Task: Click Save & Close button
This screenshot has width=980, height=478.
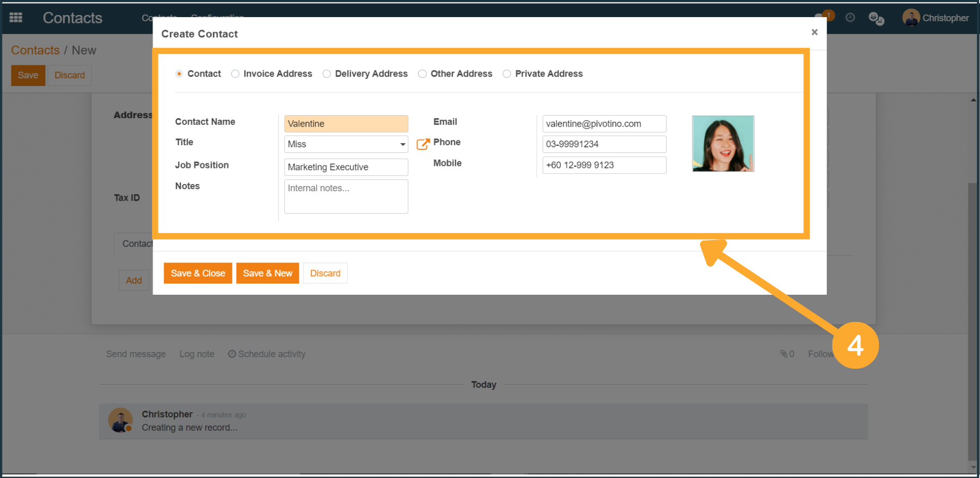Action: (198, 273)
